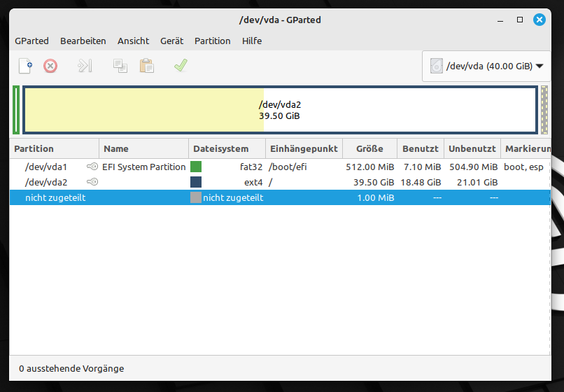Image resolution: width=564 pixels, height=392 pixels.
Task: Click the gray nicht zugeteilt color swatch
Action: point(196,197)
